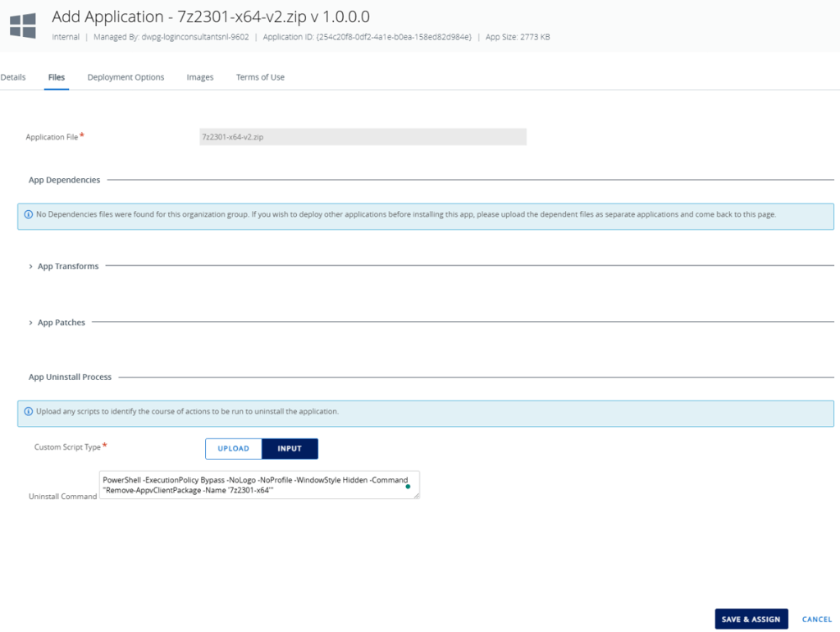Switch to the Details tab
The image size is (840, 632).
pyautogui.click(x=13, y=77)
